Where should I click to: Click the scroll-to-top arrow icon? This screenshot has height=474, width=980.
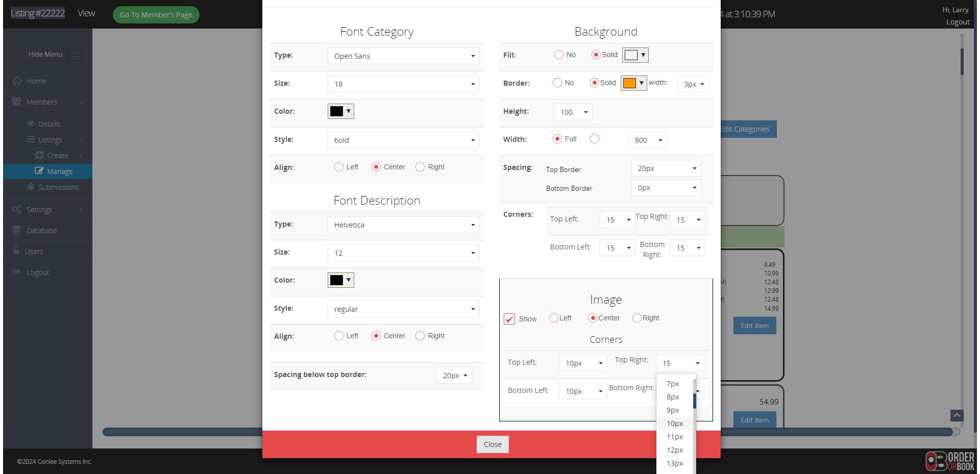957,415
